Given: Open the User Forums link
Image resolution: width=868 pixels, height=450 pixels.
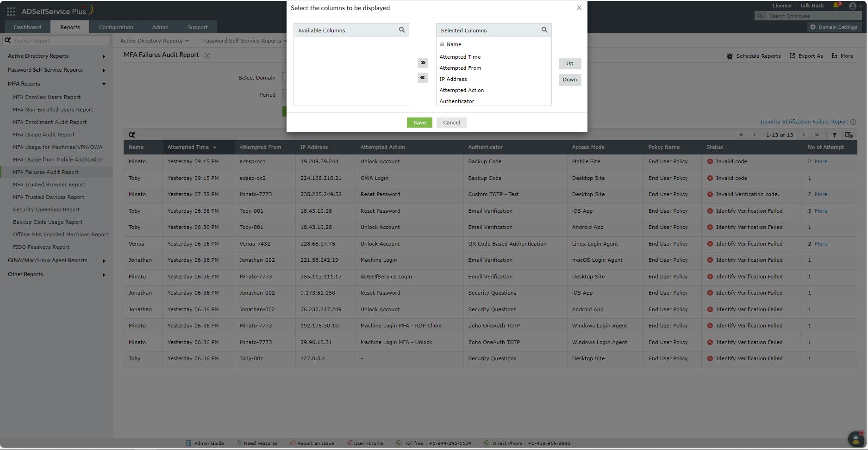Looking at the screenshot, I should [x=365, y=443].
